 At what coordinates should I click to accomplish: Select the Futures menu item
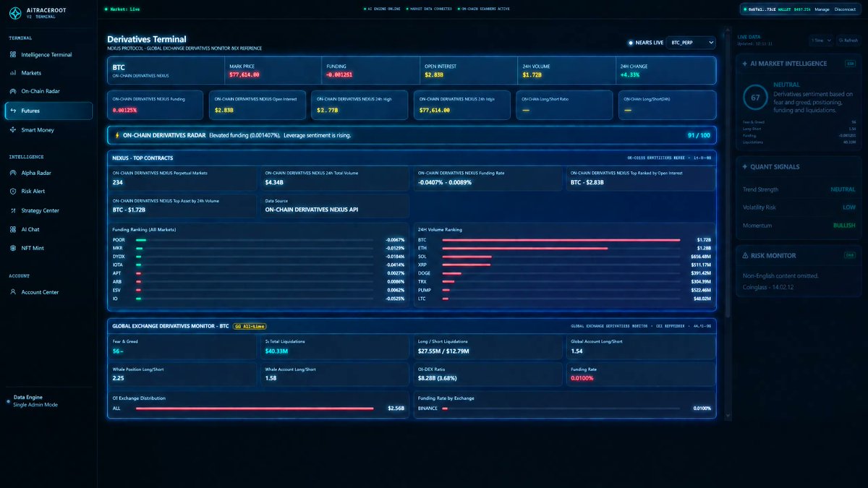[x=48, y=111]
